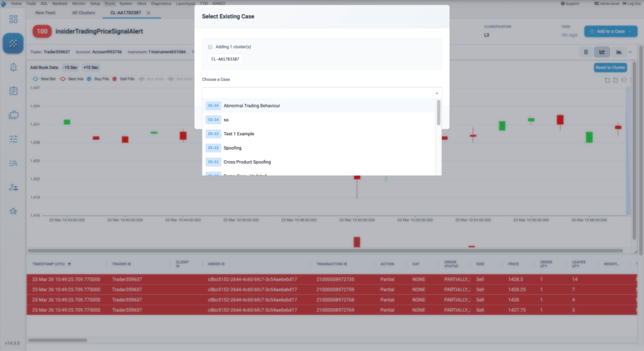
Task: Click the plus icon beside Adding 1 cluster(s)
Action: pyautogui.click(x=210, y=47)
